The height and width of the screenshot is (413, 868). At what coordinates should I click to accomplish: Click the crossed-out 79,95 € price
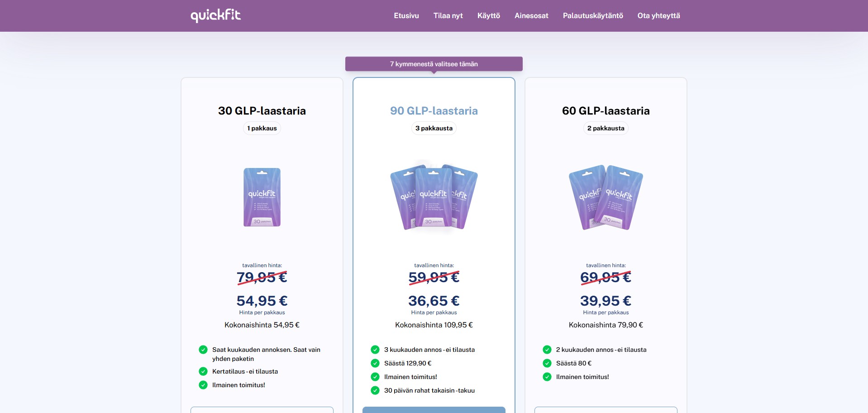(262, 277)
